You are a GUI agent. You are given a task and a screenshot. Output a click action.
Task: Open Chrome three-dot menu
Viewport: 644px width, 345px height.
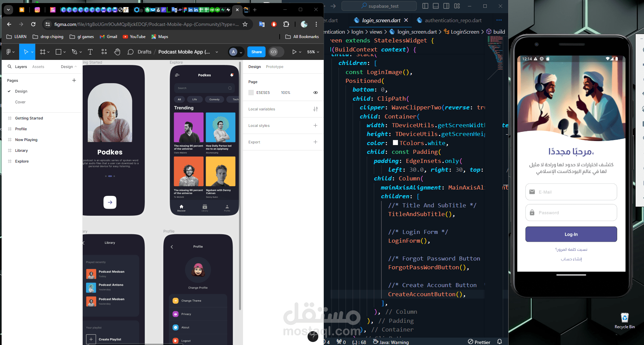pos(316,24)
